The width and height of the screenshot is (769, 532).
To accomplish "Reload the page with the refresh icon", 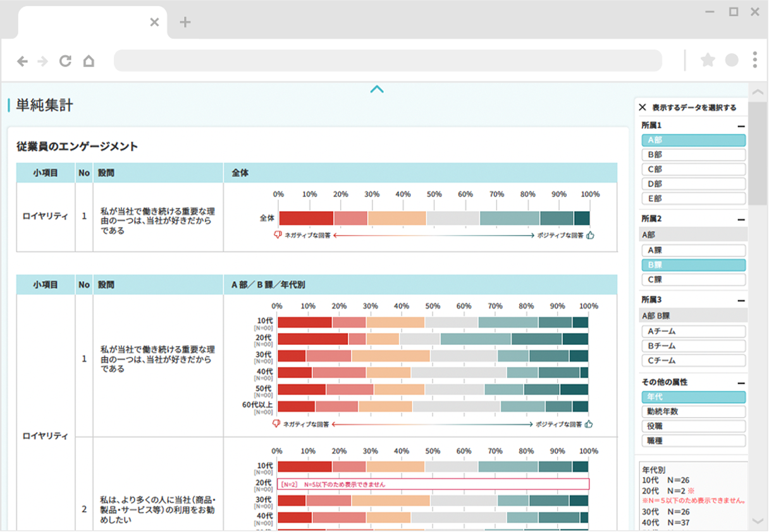I will pos(65,61).
